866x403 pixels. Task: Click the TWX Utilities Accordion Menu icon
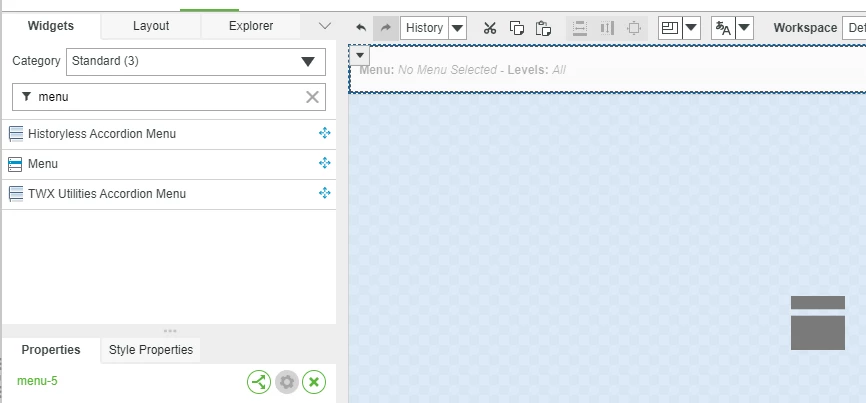tap(15, 194)
